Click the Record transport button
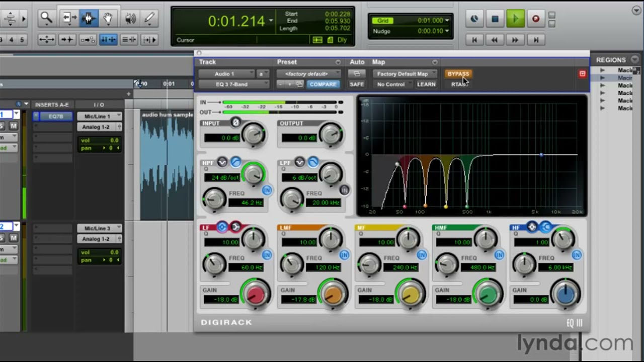The image size is (644, 362). (x=536, y=19)
